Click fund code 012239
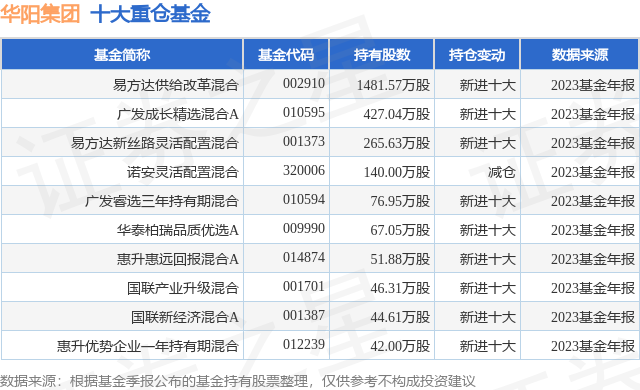This screenshot has width=640, height=390. (x=304, y=344)
